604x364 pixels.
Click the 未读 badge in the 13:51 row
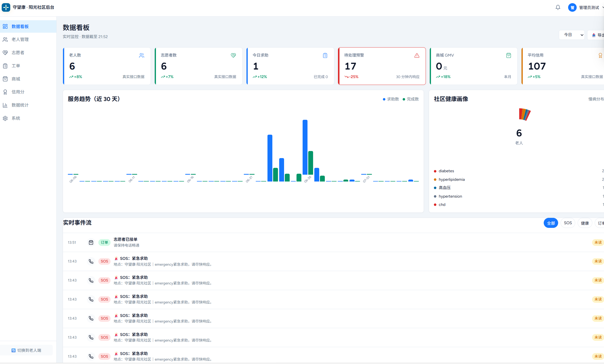click(x=598, y=243)
